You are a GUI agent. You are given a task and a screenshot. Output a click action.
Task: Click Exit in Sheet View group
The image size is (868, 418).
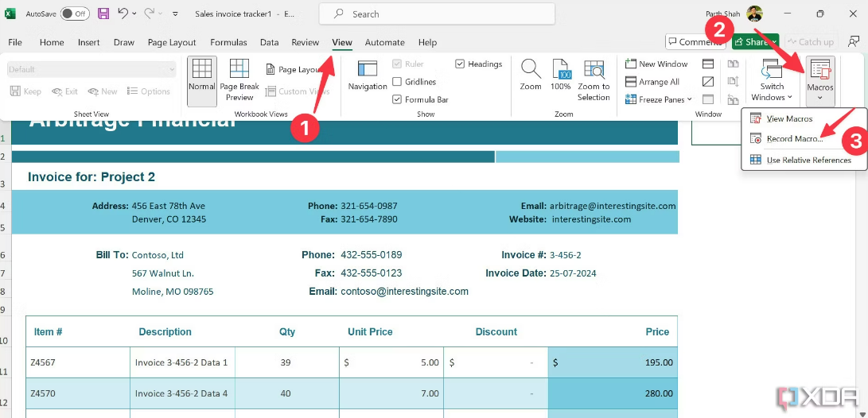point(64,91)
